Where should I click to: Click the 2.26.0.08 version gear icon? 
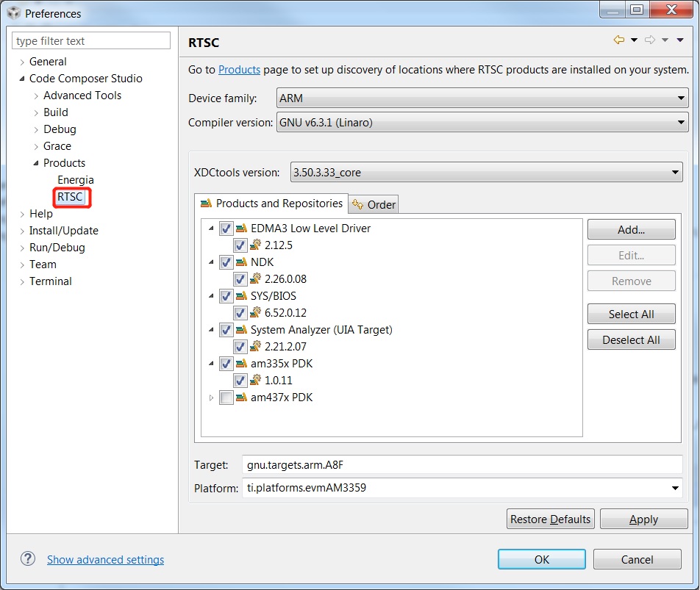coord(255,278)
